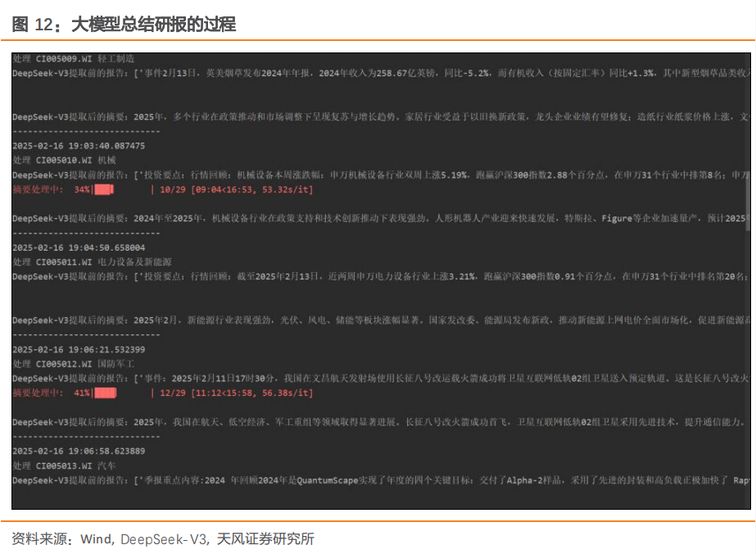Click the red progress bar at 34%
Viewport: 756px width, 554px height.
[x=103, y=189]
